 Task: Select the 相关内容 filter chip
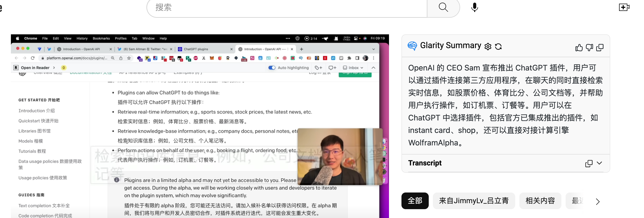coord(540,201)
